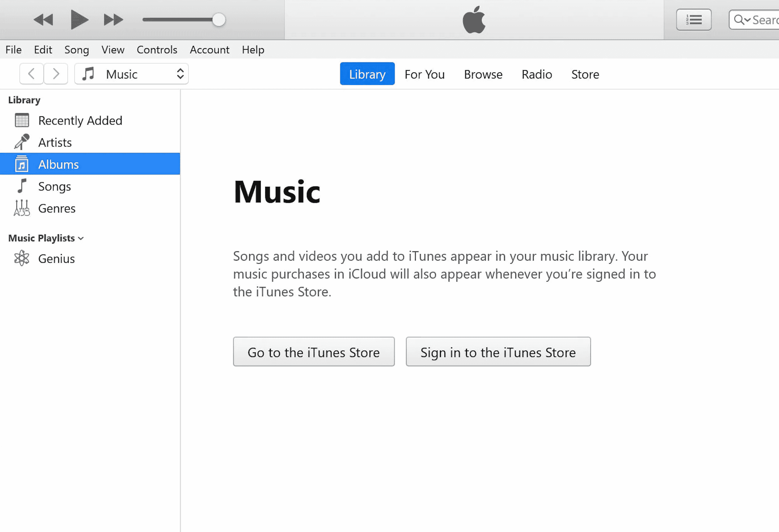This screenshot has width=779, height=532.
Task: Open the Account menu item
Action: click(210, 49)
